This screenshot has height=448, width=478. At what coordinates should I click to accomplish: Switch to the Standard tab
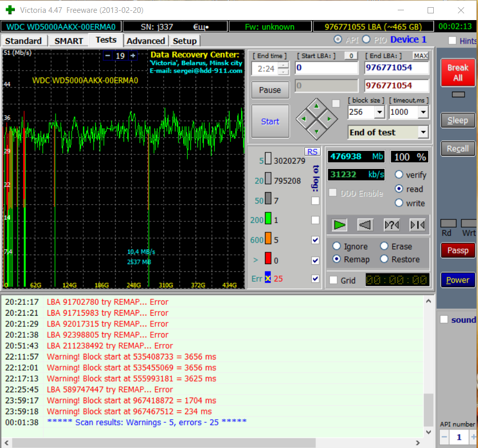click(24, 41)
